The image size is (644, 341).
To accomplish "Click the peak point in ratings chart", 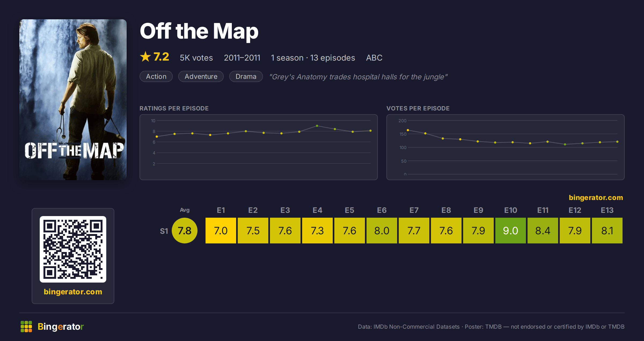I will (x=317, y=126).
